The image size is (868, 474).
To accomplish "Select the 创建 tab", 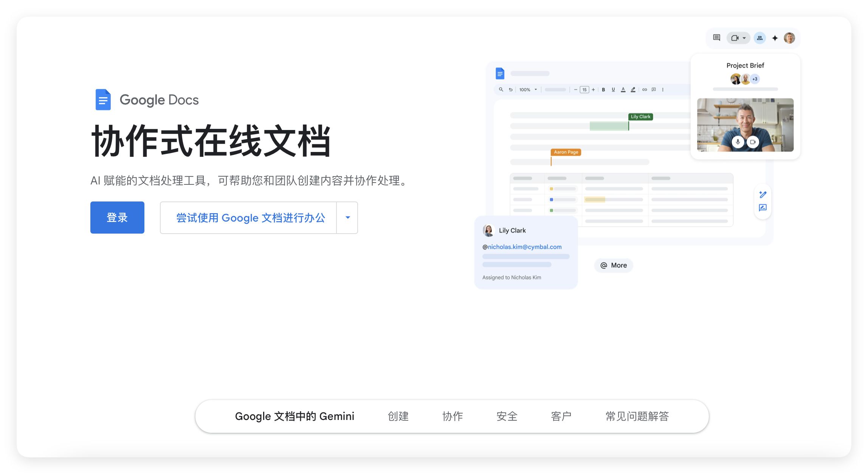I will [398, 416].
